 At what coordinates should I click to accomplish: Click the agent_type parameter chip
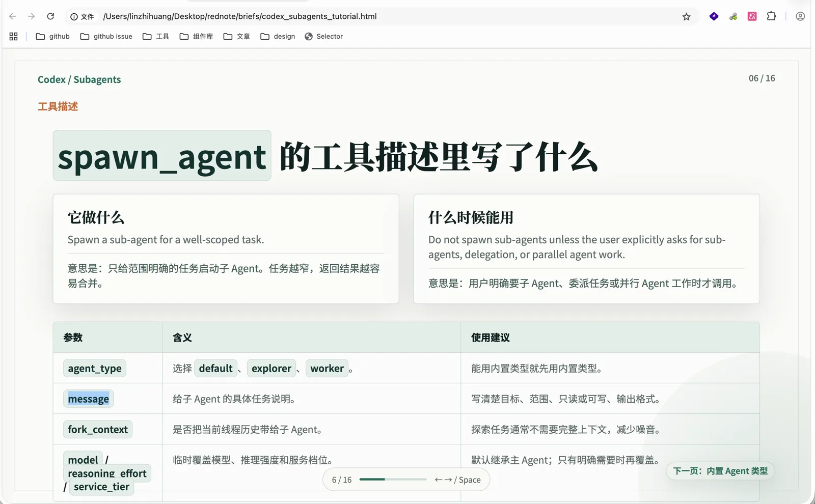(x=95, y=368)
